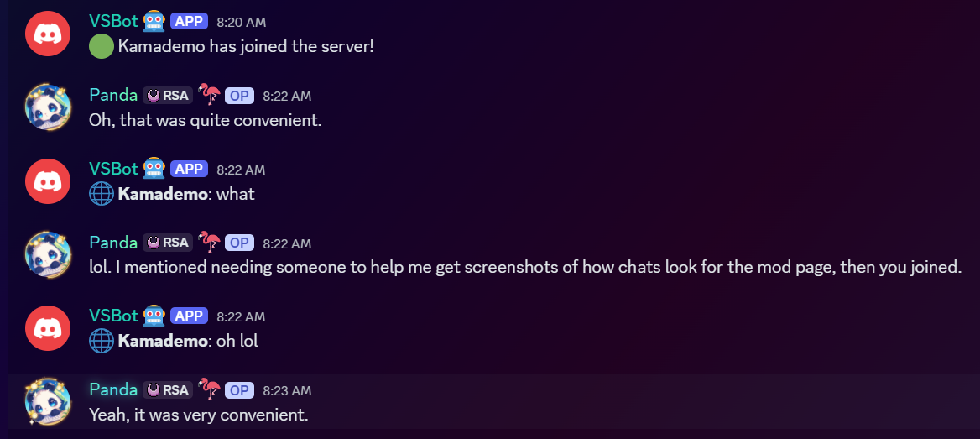Click the RSA server tag on Panda's 8:23 AM message

168,390
